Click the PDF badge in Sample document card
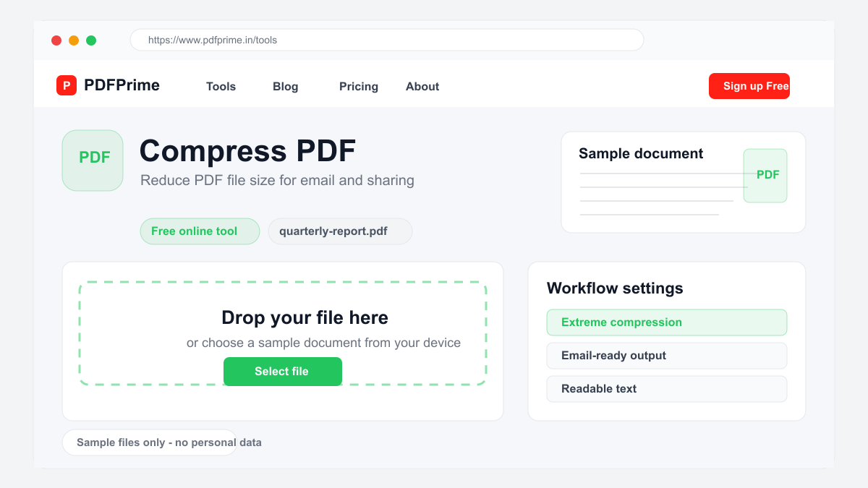868x488 pixels. (765, 176)
